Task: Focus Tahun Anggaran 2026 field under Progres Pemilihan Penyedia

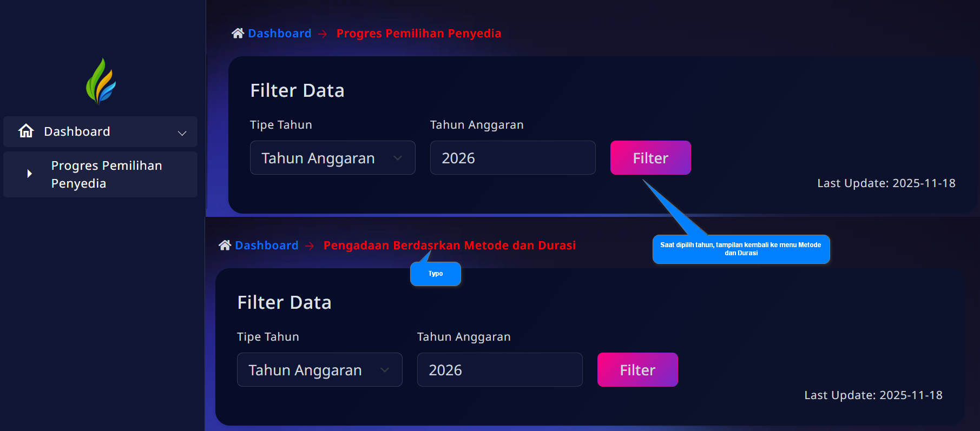Action: tap(512, 158)
